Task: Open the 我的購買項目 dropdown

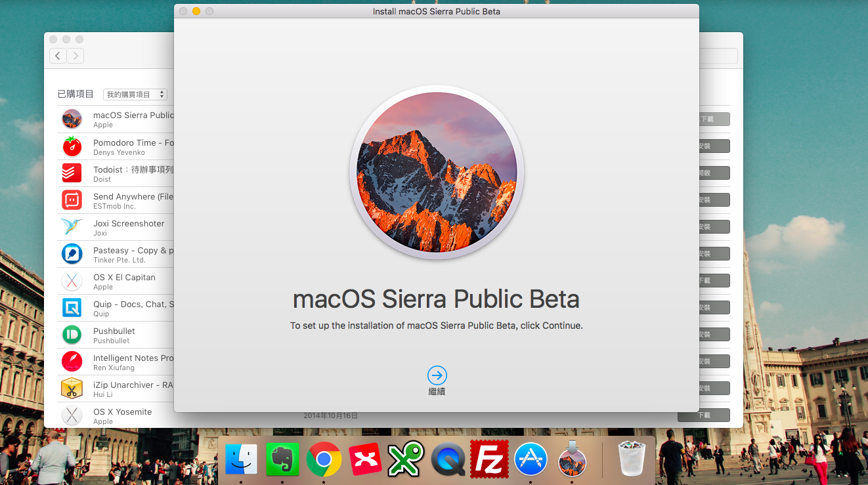Action: (x=135, y=95)
